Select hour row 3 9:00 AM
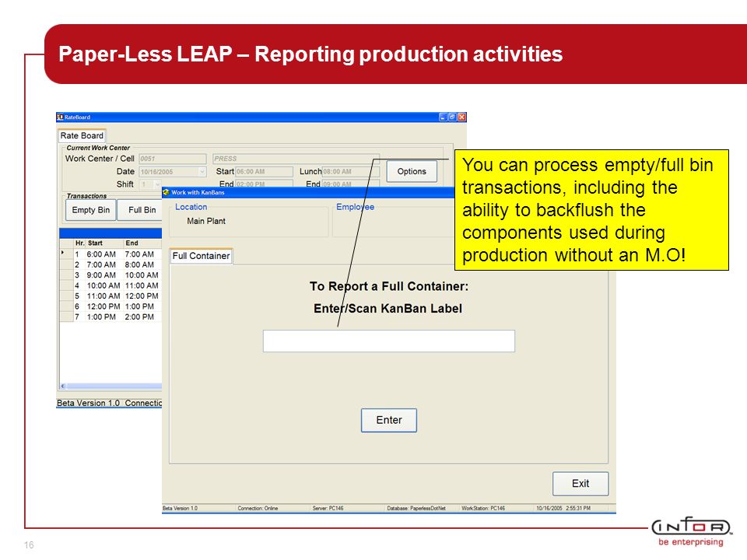This screenshot has width=747, height=560. 111,275
